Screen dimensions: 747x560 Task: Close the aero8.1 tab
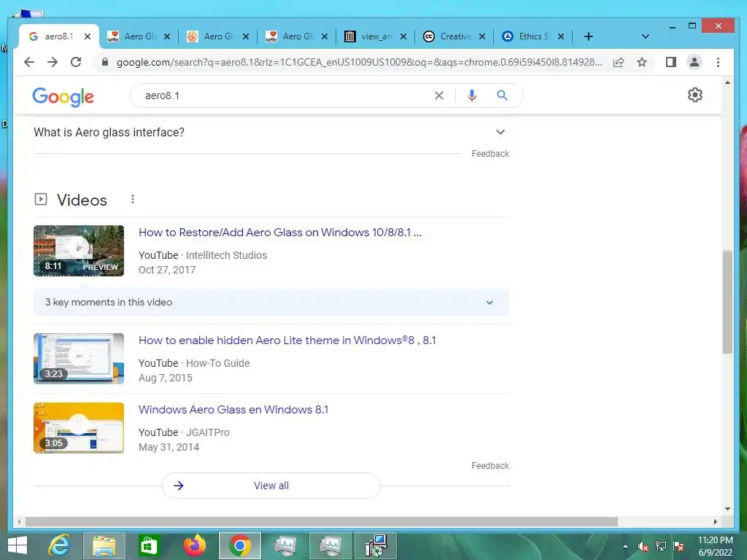pyautogui.click(x=88, y=36)
